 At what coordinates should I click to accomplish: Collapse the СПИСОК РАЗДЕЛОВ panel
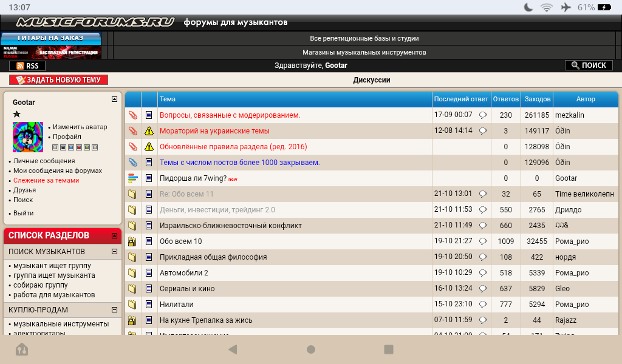pyautogui.click(x=114, y=235)
